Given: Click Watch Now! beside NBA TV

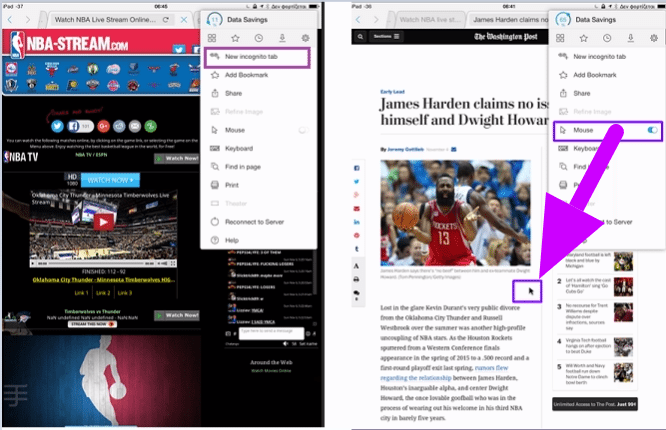Looking at the screenshot, I should [x=177, y=158].
